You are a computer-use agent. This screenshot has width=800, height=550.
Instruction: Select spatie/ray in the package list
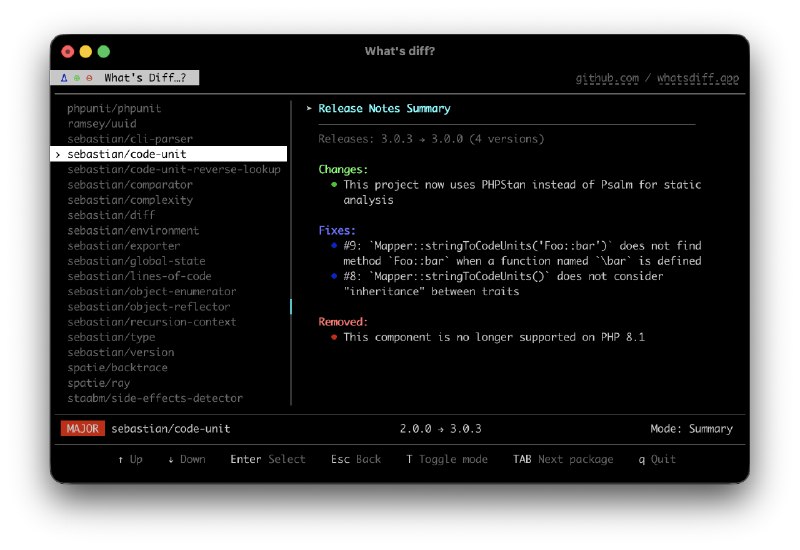pyautogui.click(x=99, y=383)
